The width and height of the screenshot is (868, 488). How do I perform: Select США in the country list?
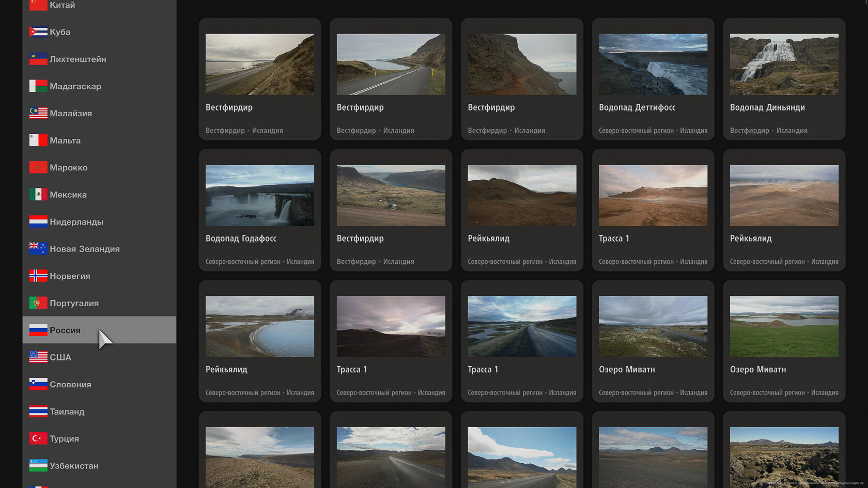coord(99,357)
